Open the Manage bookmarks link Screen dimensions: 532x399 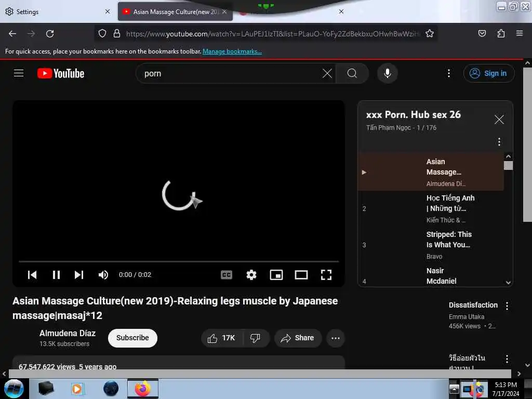[x=232, y=51]
